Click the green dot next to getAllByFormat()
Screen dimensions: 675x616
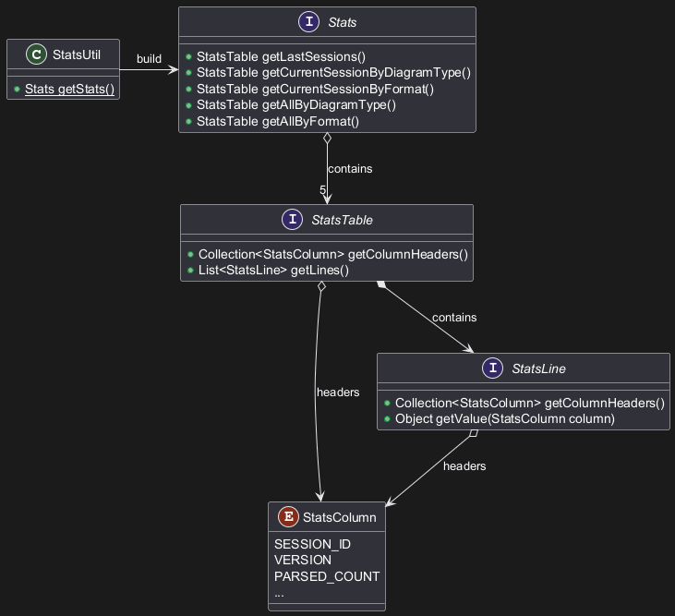coord(188,122)
